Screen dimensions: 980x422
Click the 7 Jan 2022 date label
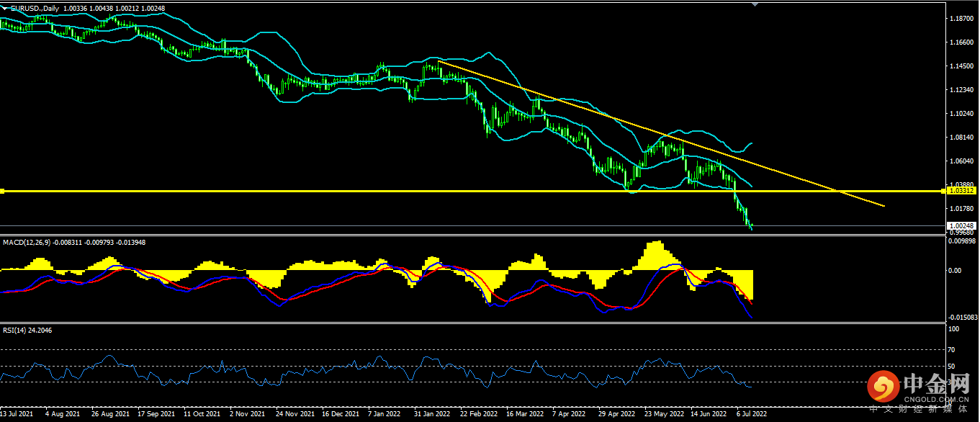[384, 415]
